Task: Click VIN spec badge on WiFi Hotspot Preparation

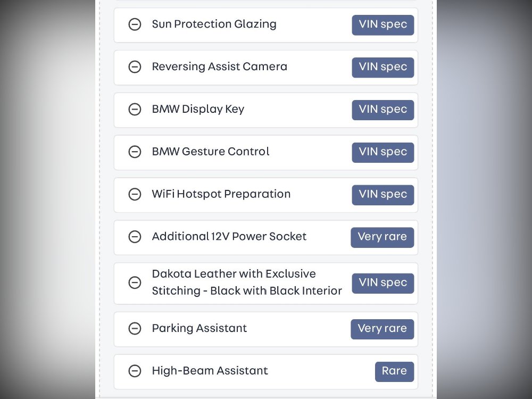Action: [383, 195]
